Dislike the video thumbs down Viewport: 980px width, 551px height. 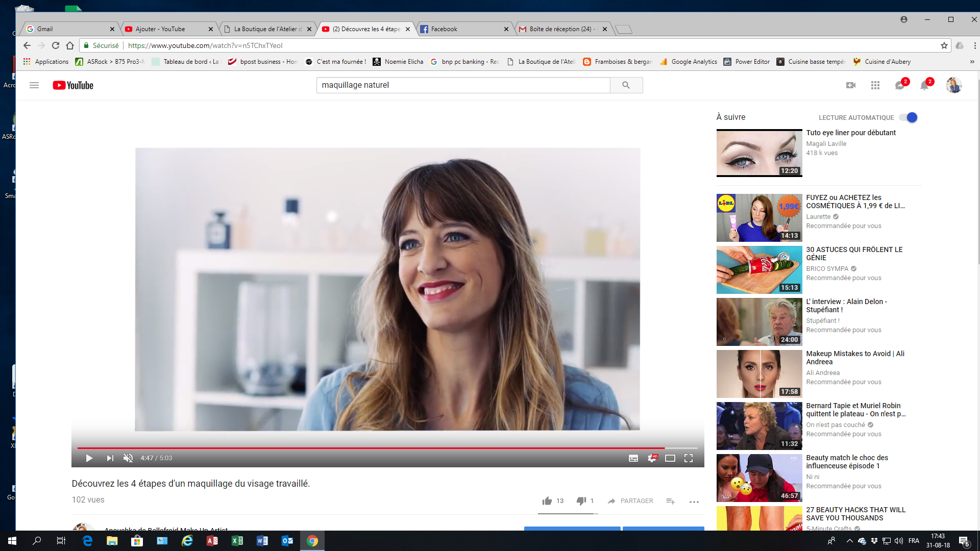tap(581, 501)
